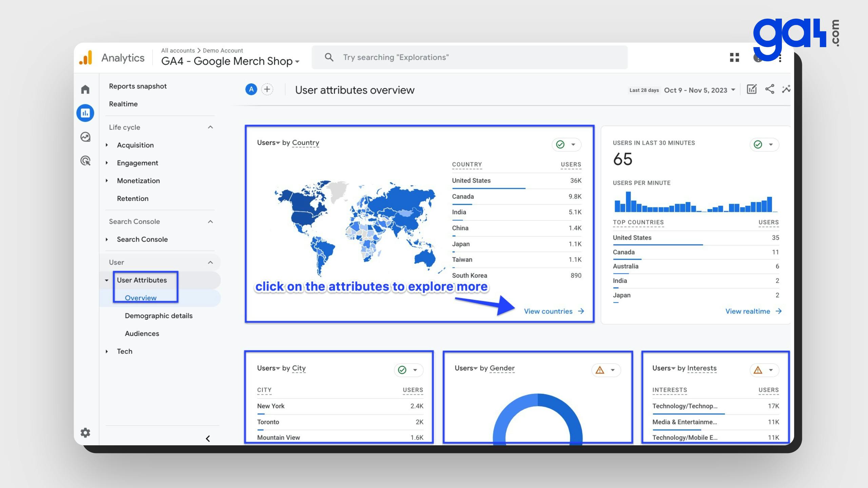Open the property selector GA4 Google Merch Shop
The height and width of the screenshot is (488, 868).
click(x=230, y=61)
